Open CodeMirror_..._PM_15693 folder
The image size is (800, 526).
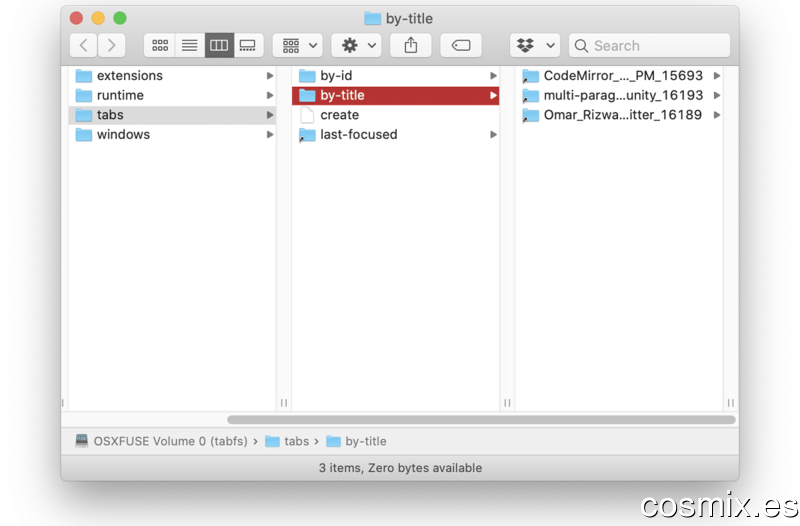pyautogui.click(x=619, y=76)
